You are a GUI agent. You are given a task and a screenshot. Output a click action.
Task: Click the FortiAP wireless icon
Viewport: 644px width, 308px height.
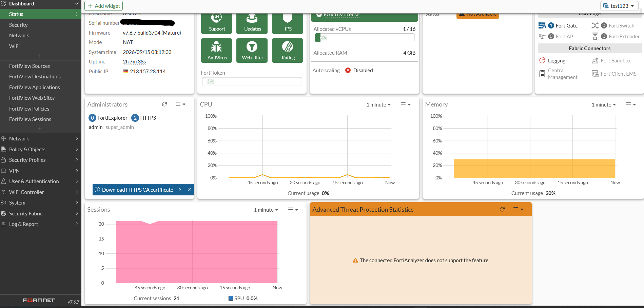point(542,36)
